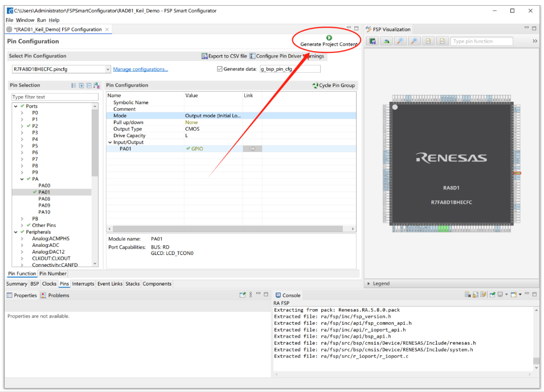Click the Mode value Output mode cell
This screenshot has width=544, height=392.
pyautogui.click(x=212, y=115)
